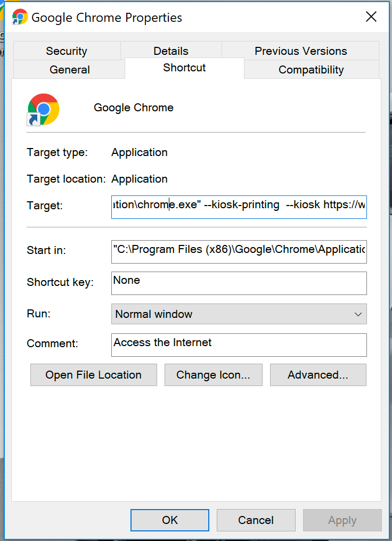Viewport: 392px width, 541px height.
Task: Click the Chrome shortcut icon in the header
Action: click(x=43, y=109)
